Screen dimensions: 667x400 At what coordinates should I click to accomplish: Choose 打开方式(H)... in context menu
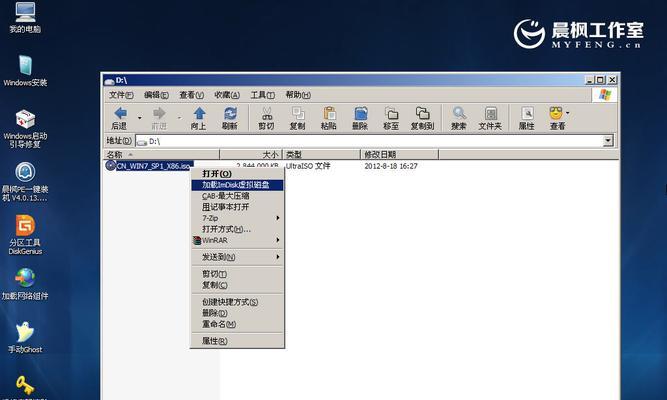[x=237, y=229]
